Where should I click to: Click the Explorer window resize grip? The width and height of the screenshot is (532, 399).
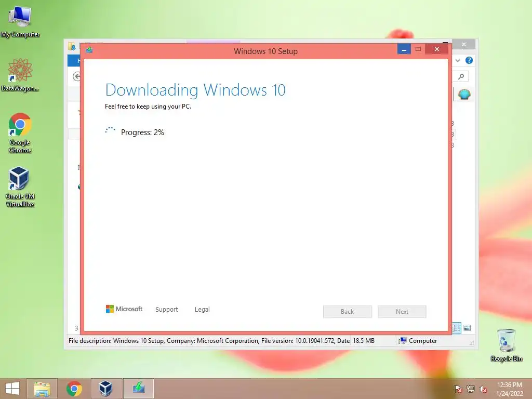pyautogui.click(x=472, y=343)
